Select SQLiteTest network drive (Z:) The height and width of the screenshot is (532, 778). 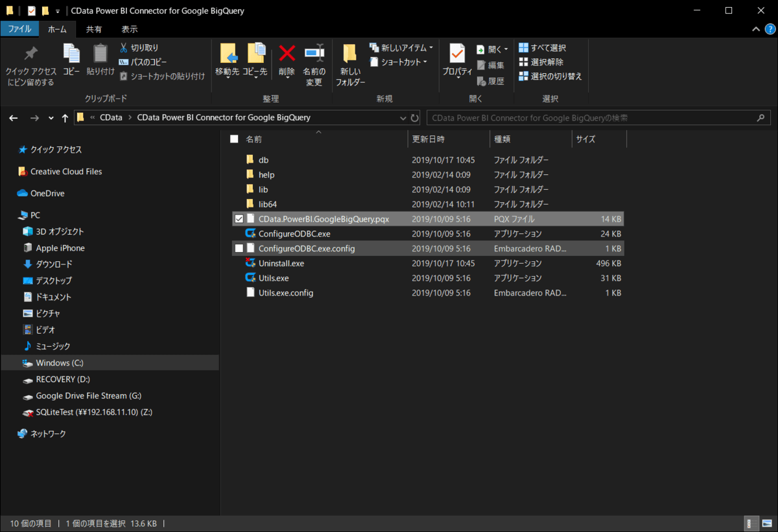pos(94,412)
